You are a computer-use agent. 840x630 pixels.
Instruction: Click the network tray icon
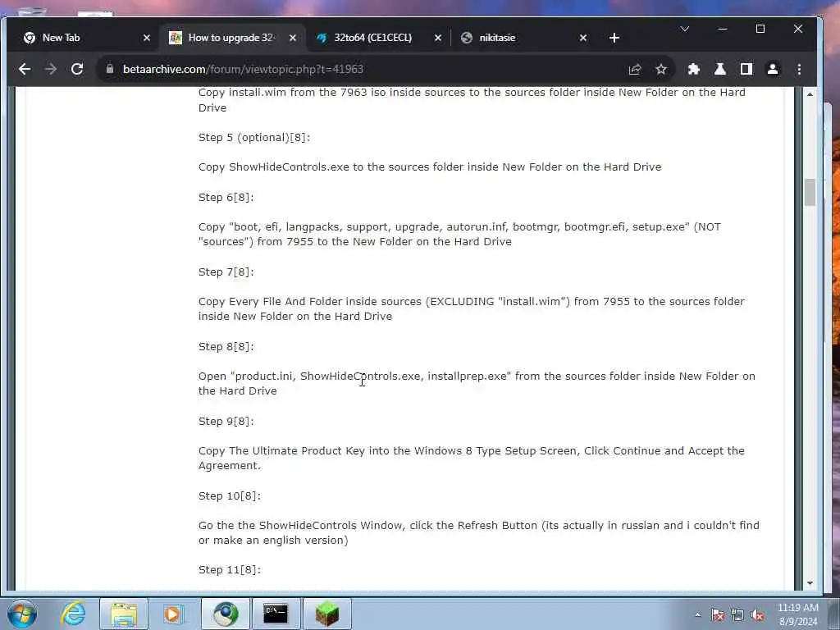[x=737, y=615]
